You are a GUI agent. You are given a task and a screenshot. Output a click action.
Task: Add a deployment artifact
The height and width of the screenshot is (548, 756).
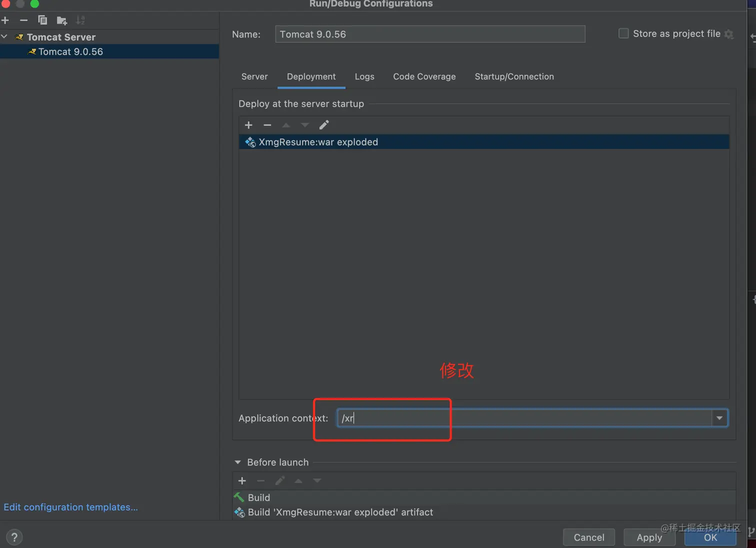[x=248, y=125]
